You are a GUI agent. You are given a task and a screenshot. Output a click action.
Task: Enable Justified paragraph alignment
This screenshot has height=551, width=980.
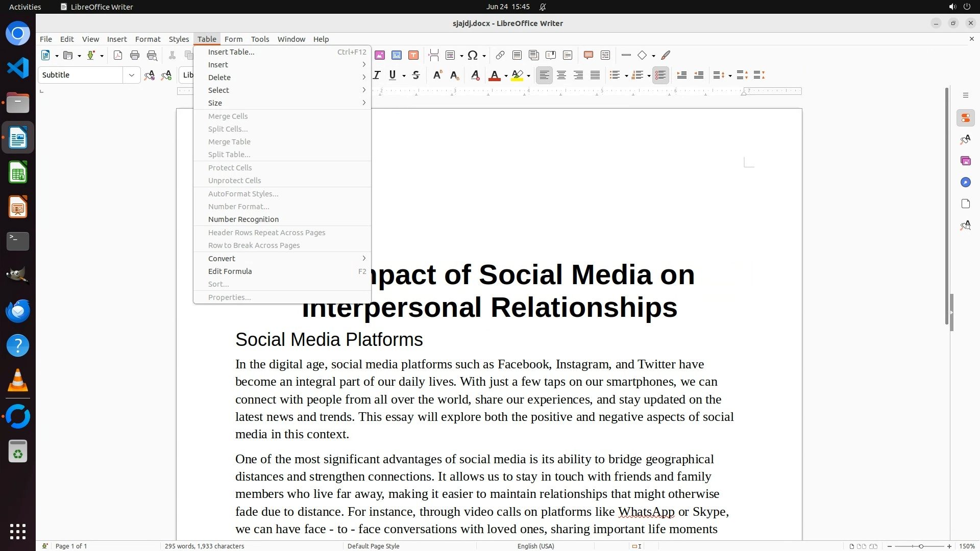[595, 75]
